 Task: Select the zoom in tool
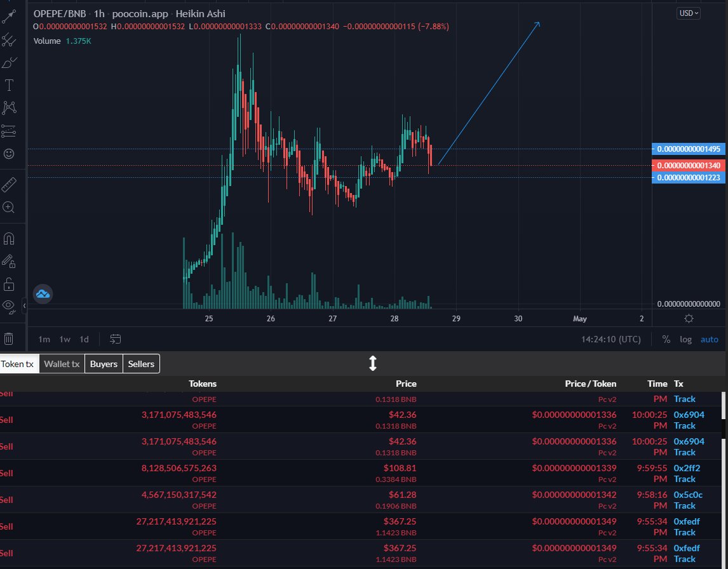click(9, 207)
